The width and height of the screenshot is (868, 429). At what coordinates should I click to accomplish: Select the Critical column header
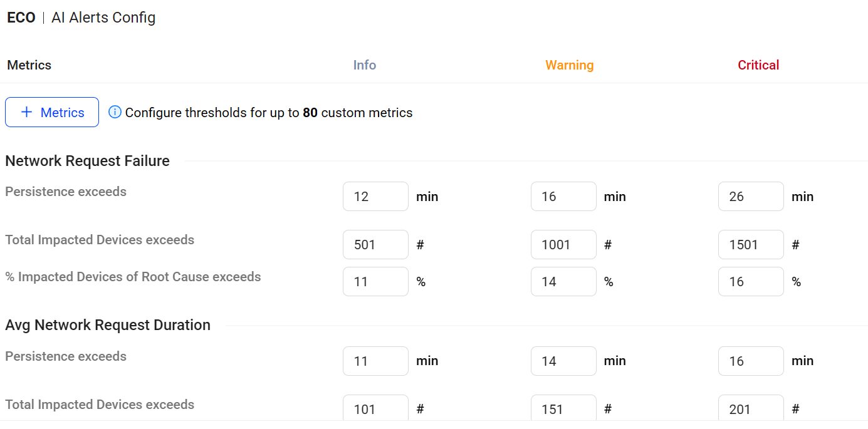(758, 65)
